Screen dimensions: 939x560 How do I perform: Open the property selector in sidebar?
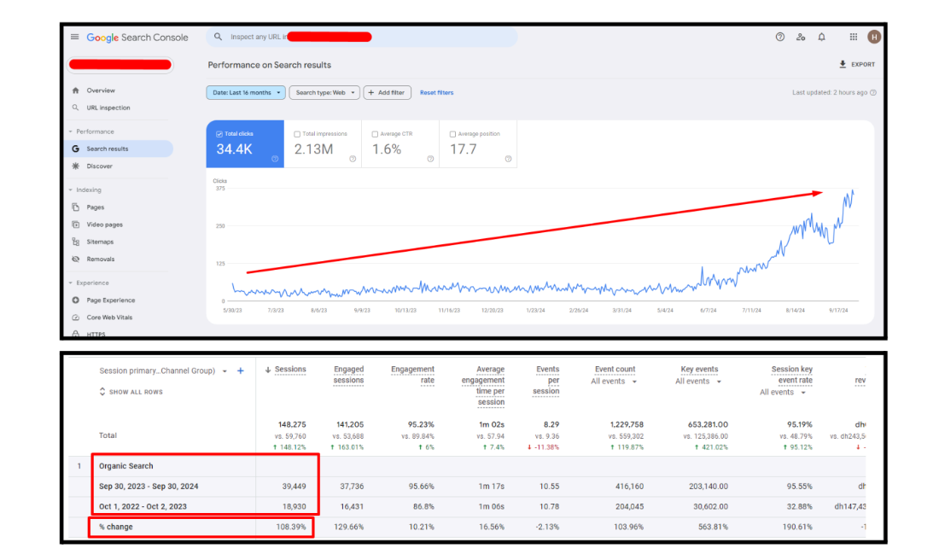coord(120,65)
